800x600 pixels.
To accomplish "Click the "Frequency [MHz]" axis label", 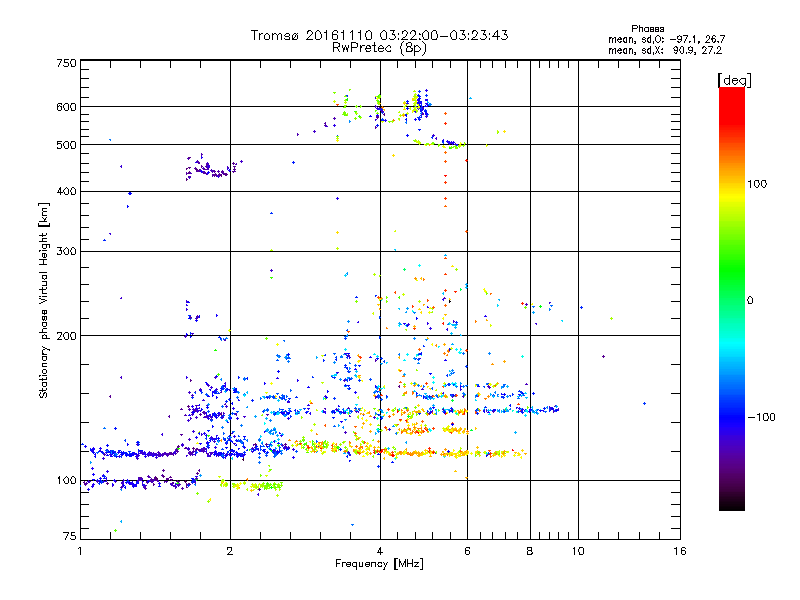I will pos(379,564).
